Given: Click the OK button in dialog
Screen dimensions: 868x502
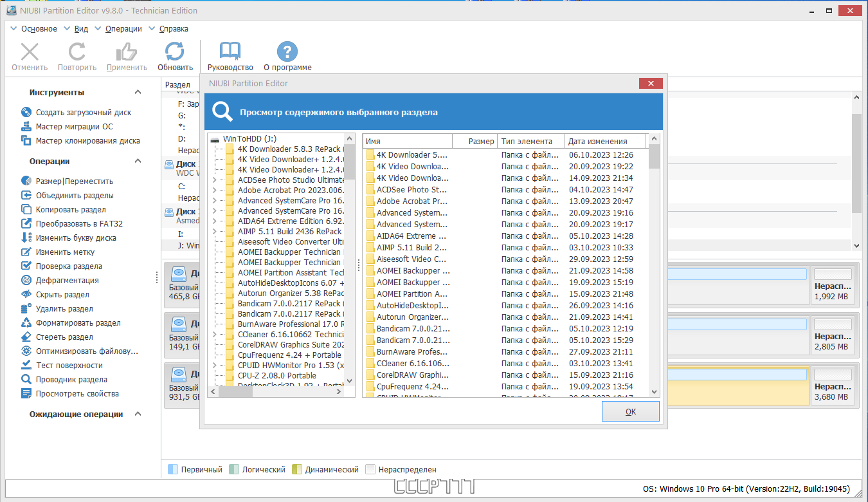Looking at the screenshot, I should tap(630, 411).
